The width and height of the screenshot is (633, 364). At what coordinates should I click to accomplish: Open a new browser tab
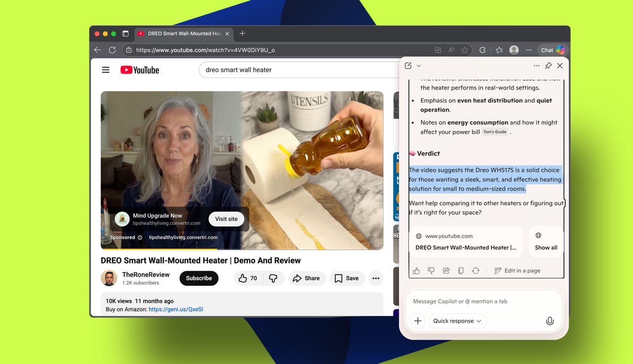point(242,34)
